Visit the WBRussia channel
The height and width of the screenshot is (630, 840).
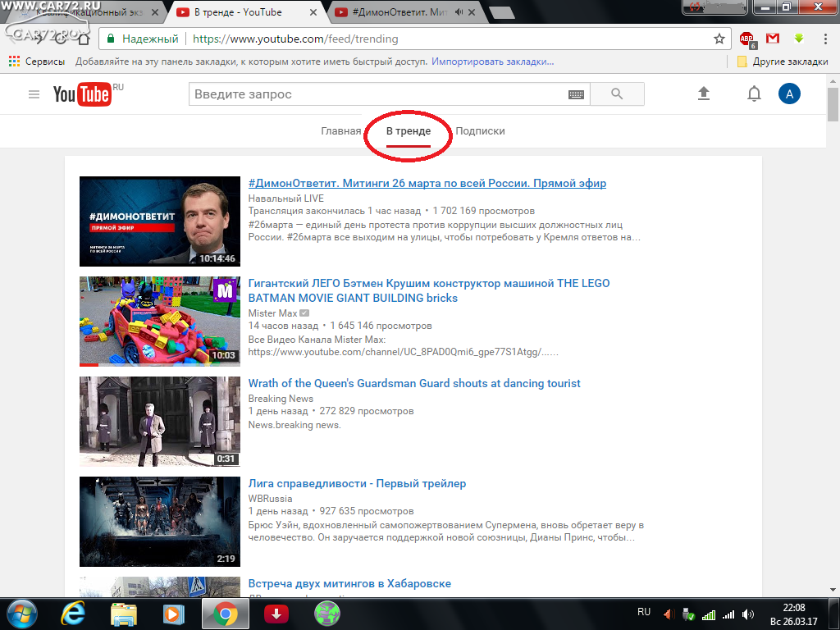pyautogui.click(x=270, y=499)
